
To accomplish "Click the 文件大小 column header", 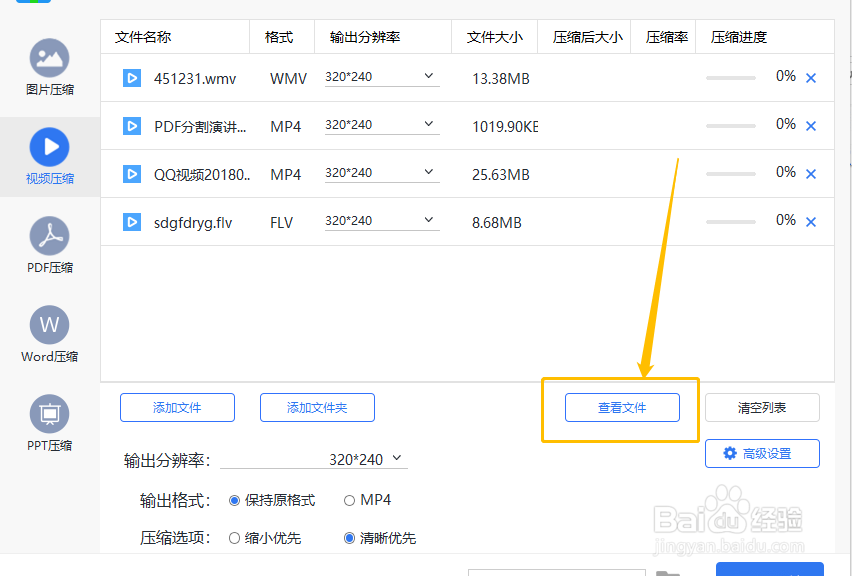I will (494, 37).
